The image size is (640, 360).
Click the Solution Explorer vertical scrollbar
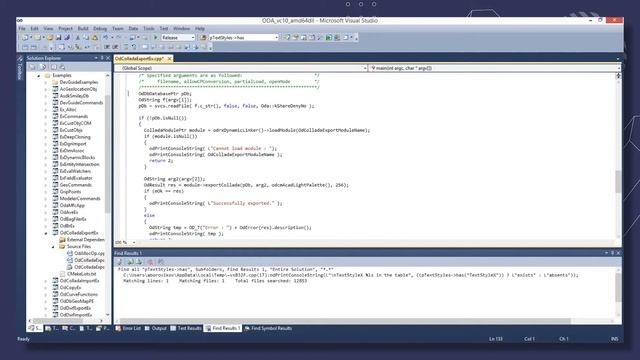click(108, 153)
